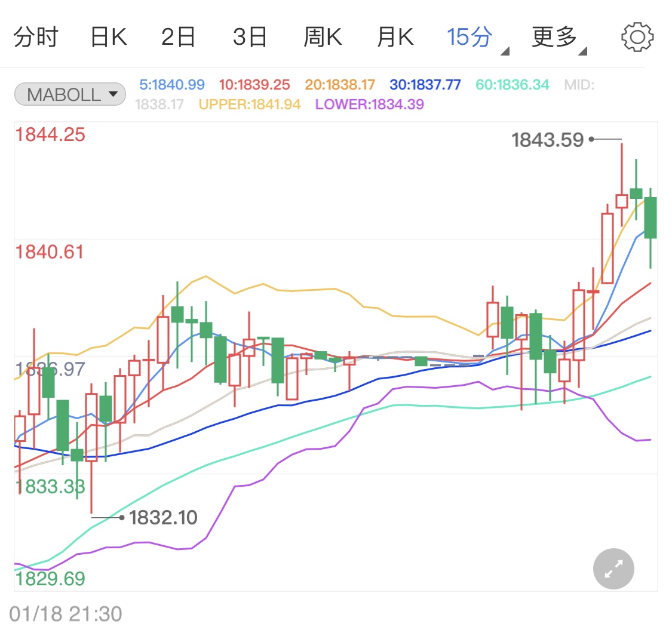Screen dimensions: 672x642
Task: Click the 1829.69 axis price label
Action: [50, 579]
